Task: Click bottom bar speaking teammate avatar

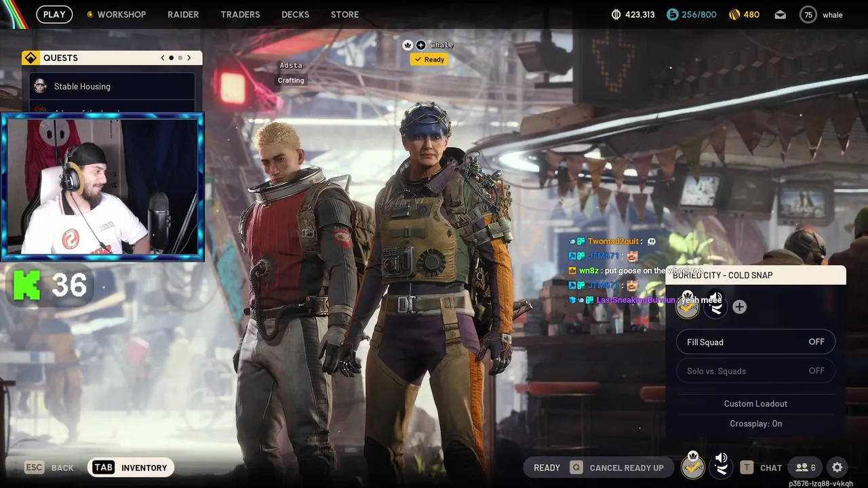Action: (721, 466)
